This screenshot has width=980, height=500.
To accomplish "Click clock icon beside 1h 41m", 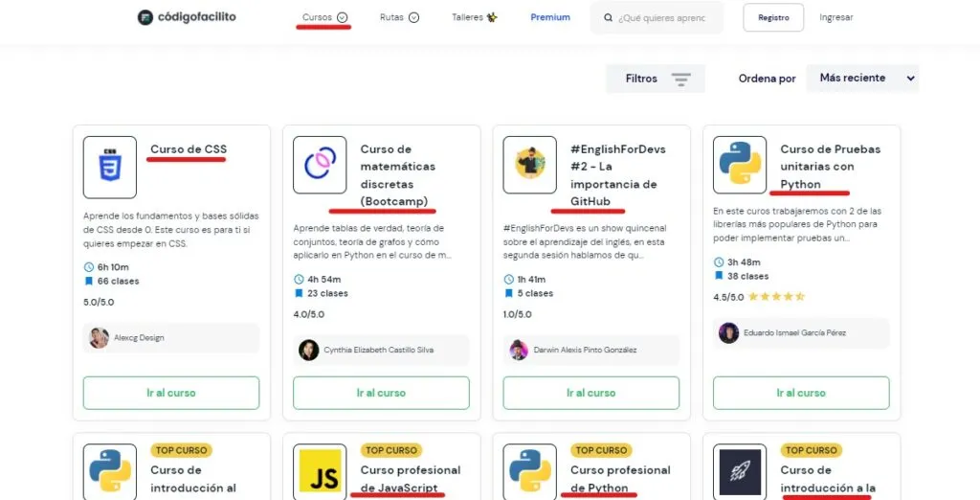I will (509, 279).
